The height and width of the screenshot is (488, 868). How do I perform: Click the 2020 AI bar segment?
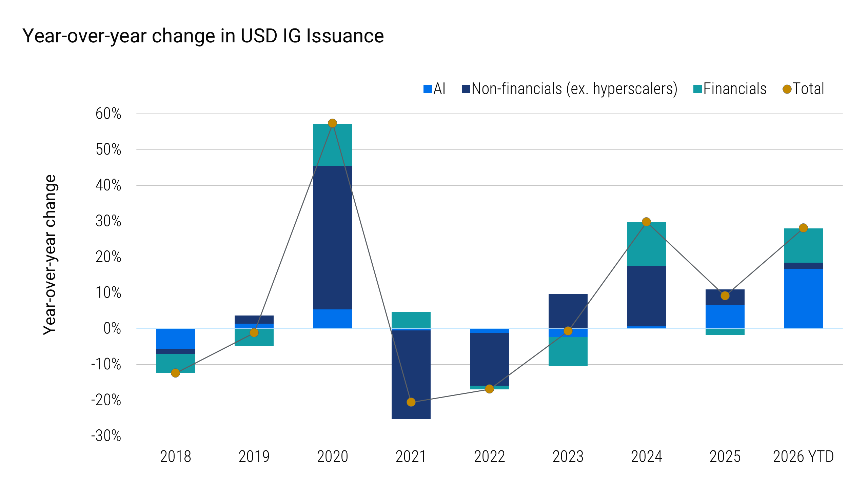(x=333, y=319)
